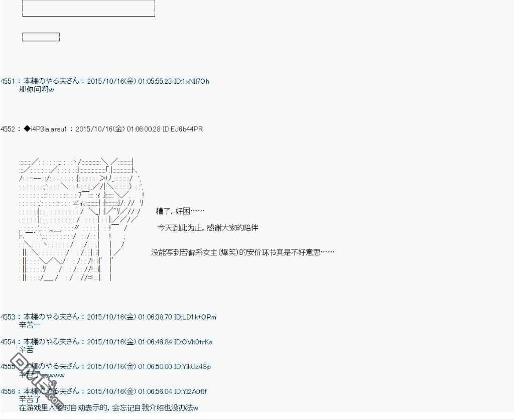Select post number 4552
The image size is (514, 420).
point(8,129)
